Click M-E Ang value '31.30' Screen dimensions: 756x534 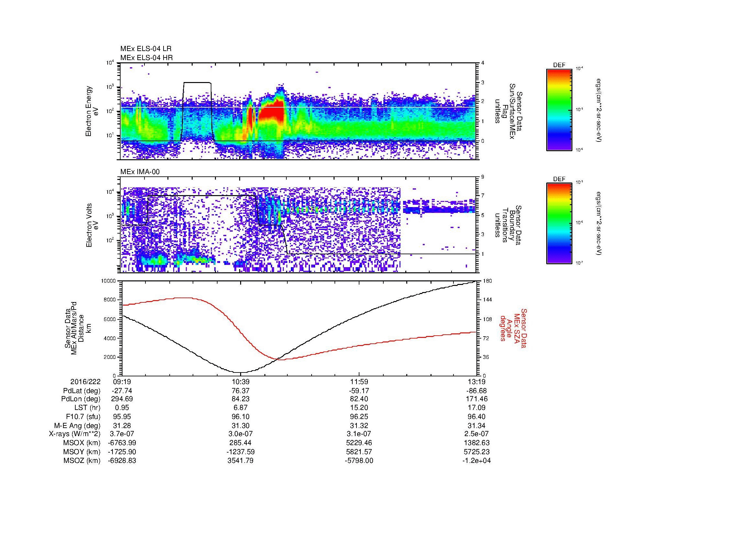pos(241,426)
